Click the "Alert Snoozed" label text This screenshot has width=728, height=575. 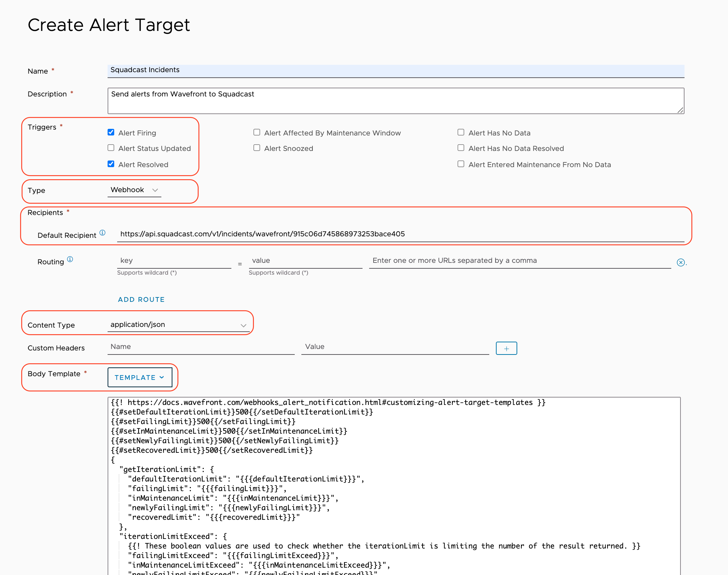288,148
